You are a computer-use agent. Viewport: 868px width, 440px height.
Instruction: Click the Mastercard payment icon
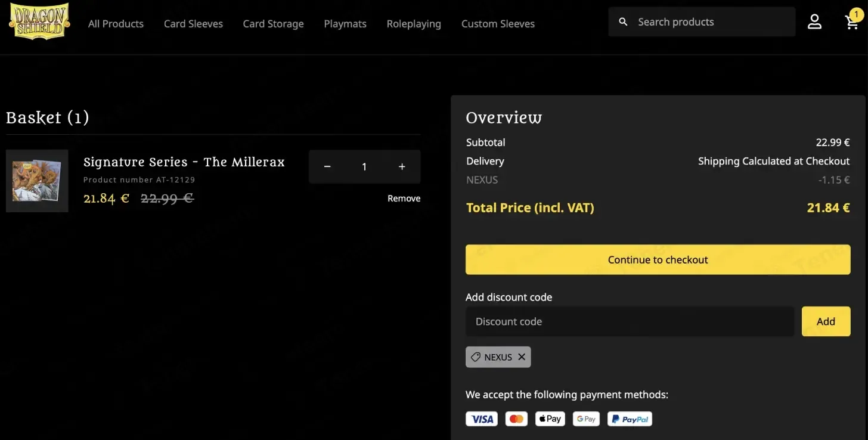coord(517,419)
